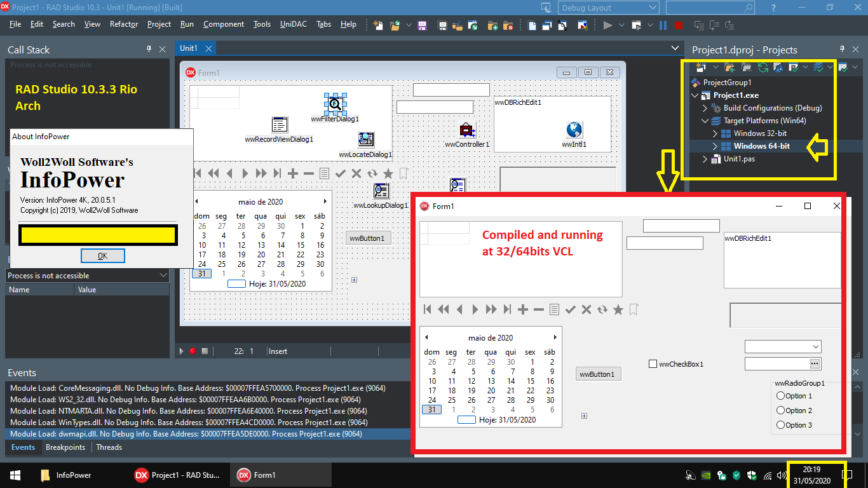Expand the Windows 32-bit platform node

(x=715, y=133)
